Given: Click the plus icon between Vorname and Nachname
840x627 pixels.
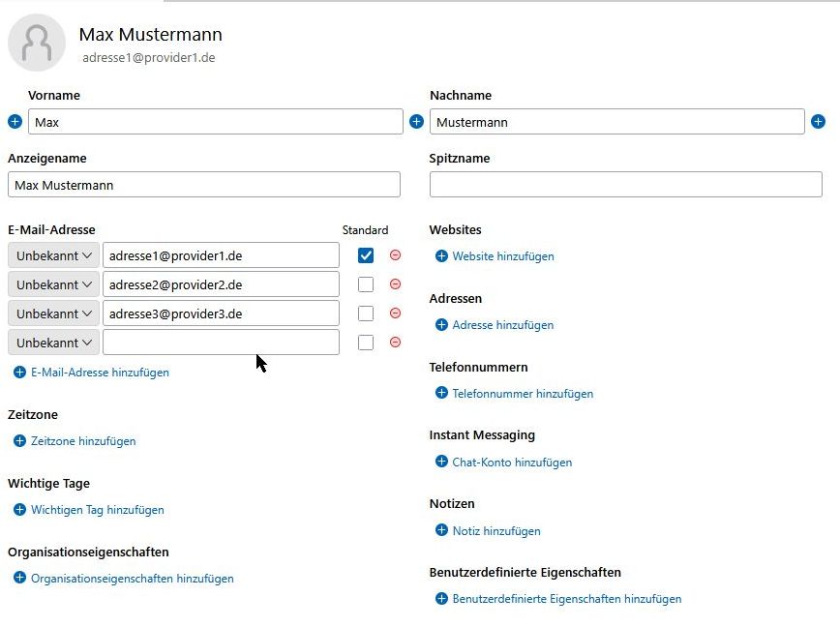Looking at the screenshot, I should (x=416, y=122).
